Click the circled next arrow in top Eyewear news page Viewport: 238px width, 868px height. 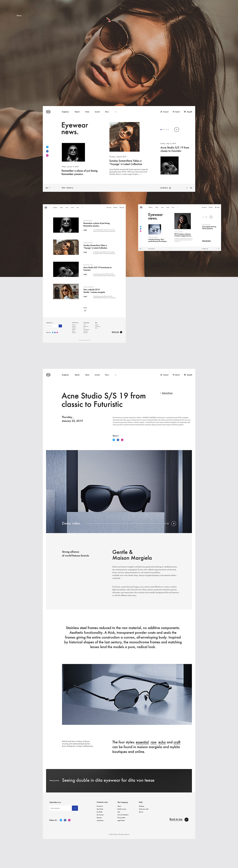pos(177,129)
